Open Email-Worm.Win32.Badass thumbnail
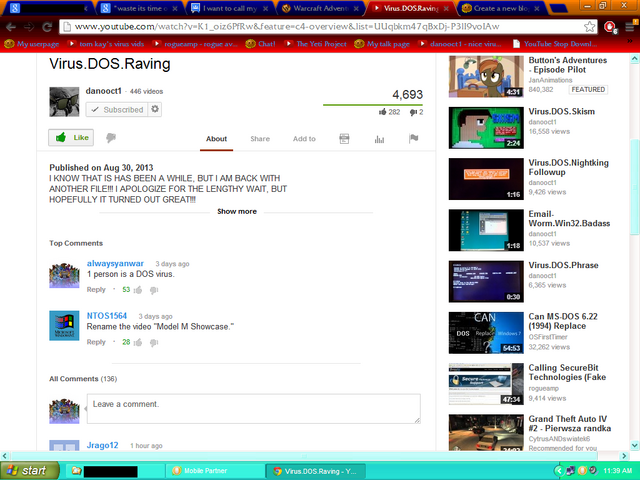The image size is (640, 480). 486,230
